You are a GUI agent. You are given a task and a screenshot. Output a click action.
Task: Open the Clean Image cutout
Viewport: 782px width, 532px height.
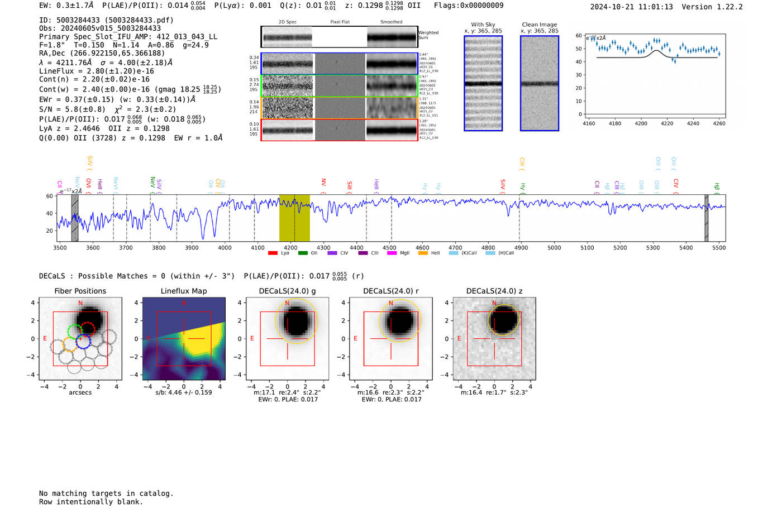[x=540, y=83]
